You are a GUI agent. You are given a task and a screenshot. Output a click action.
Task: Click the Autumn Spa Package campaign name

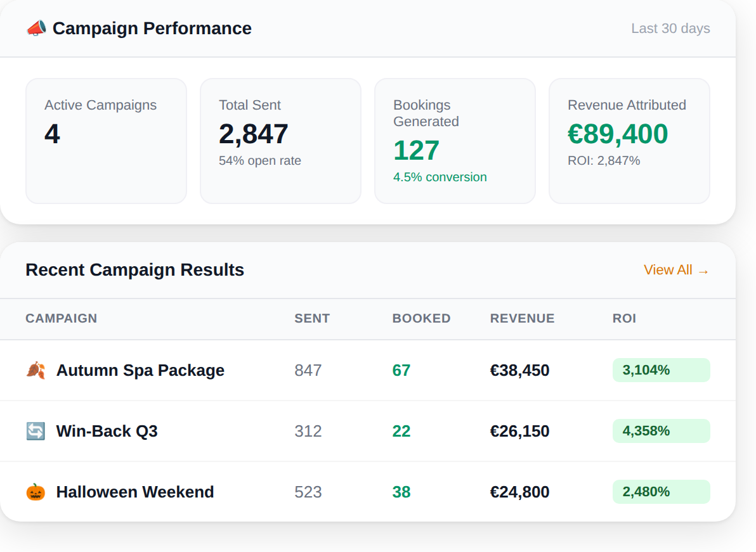(x=140, y=370)
